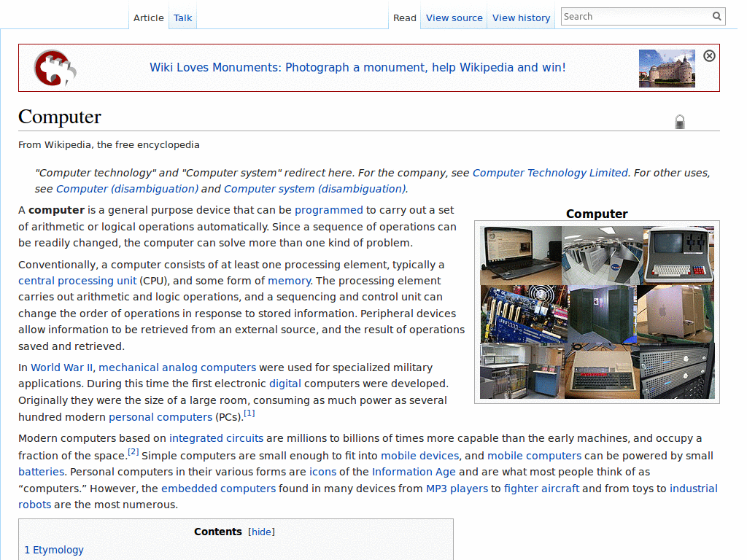
Task: Click the search magnifier icon
Action: click(x=716, y=16)
